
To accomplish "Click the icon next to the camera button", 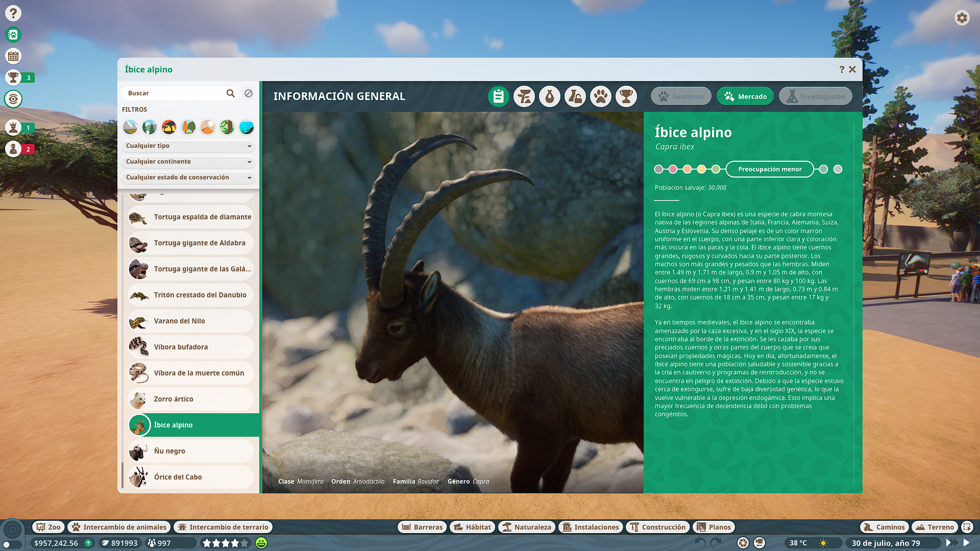I will [x=759, y=543].
